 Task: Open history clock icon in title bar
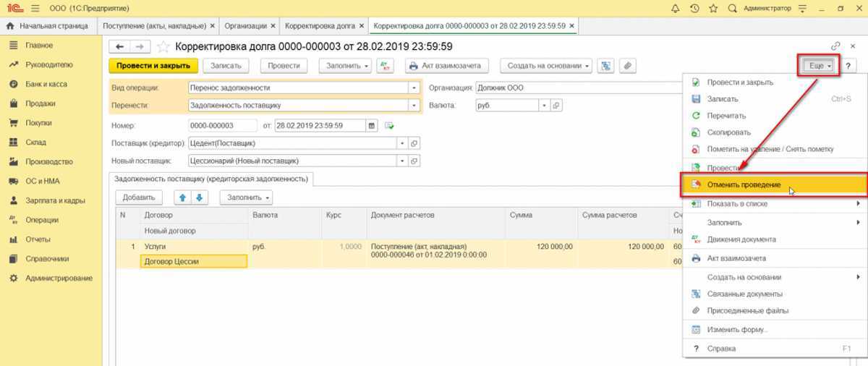(694, 8)
